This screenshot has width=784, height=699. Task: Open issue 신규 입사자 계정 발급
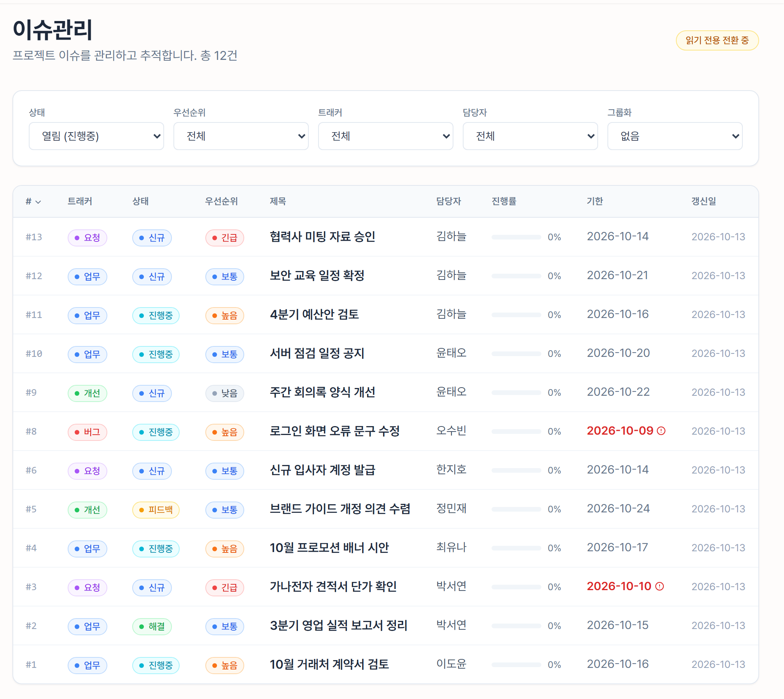coord(322,470)
